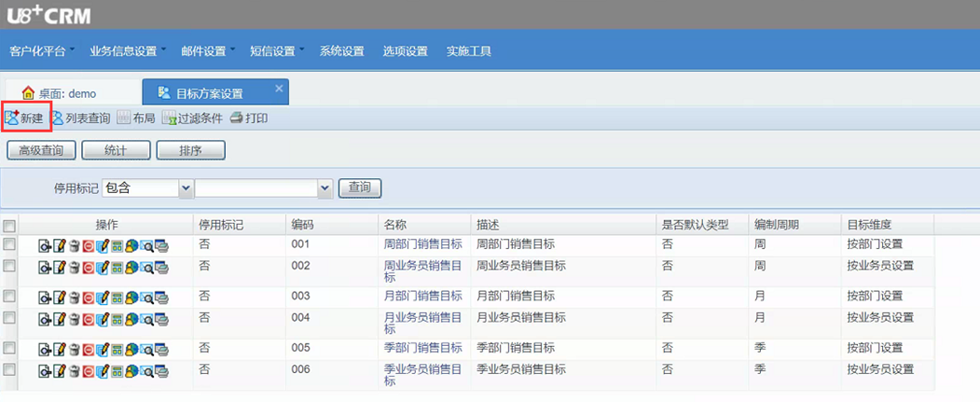980x402 pixels.
Task: Check the checkbox for row 004
Action: click(x=9, y=317)
